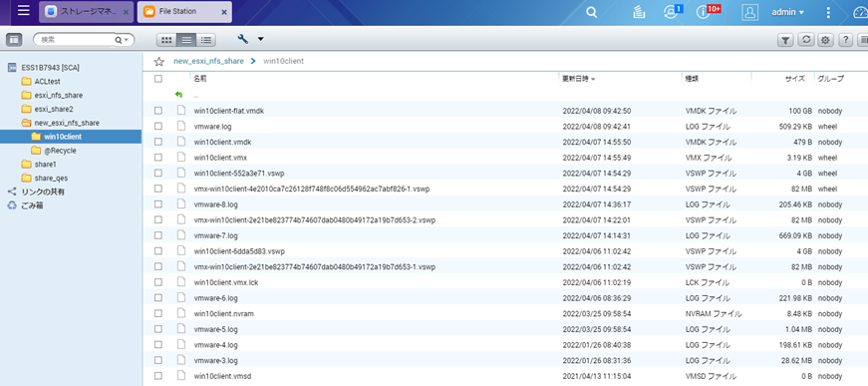
Task: Select the esxi_share2 folder in the tree
Action: tap(53, 109)
